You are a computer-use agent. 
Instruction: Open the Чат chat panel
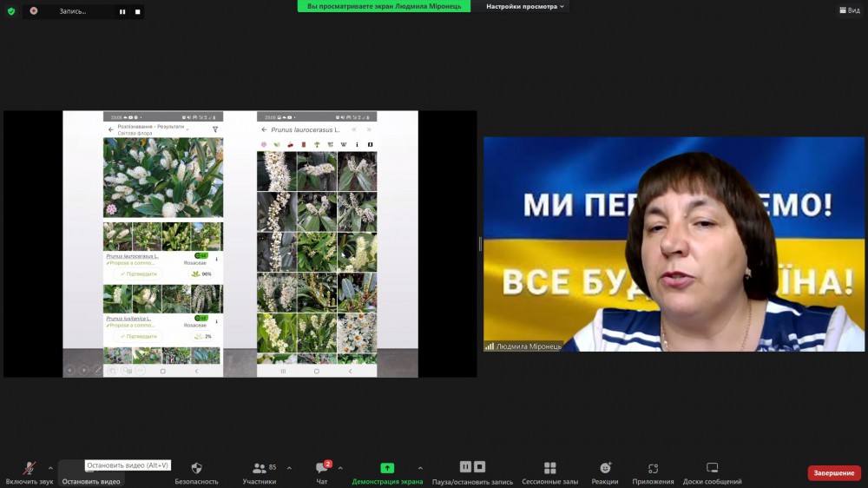click(321, 469)
